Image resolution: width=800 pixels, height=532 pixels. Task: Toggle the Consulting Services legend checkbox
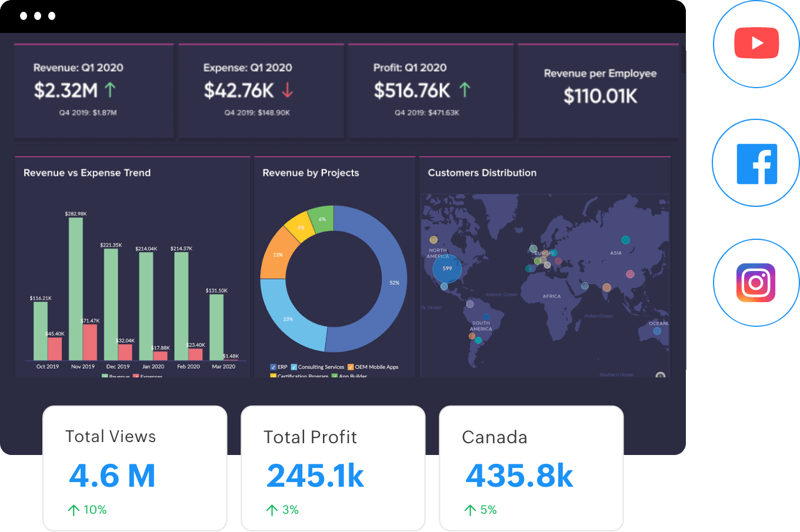click(294, 367)
